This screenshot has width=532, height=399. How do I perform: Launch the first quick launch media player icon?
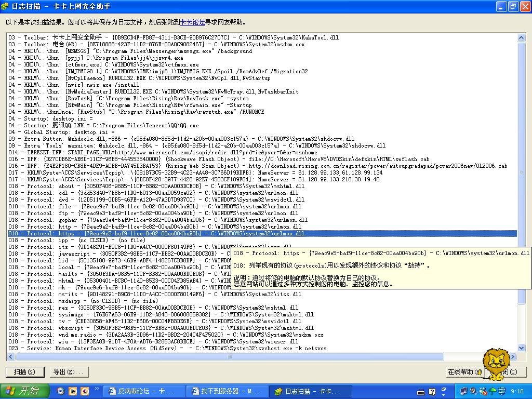pos(60,391)
